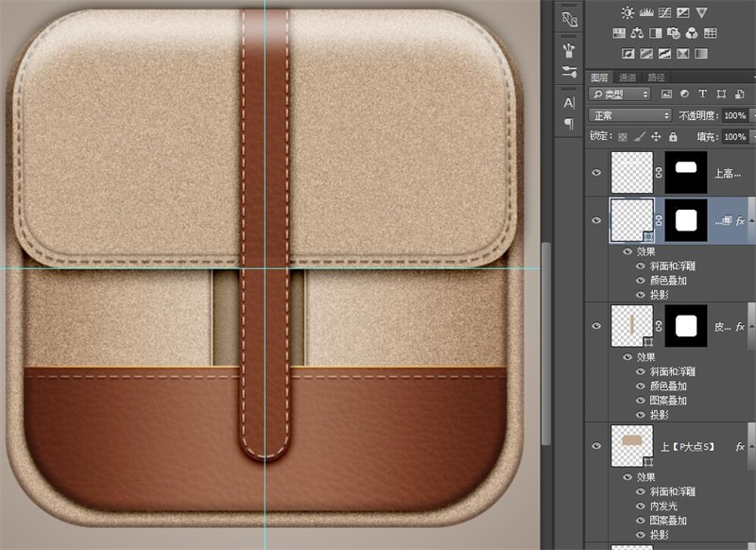Open the 正常 blend mode dropdown
This screenshot has width=756, height=550.
[x=629, y=115]
